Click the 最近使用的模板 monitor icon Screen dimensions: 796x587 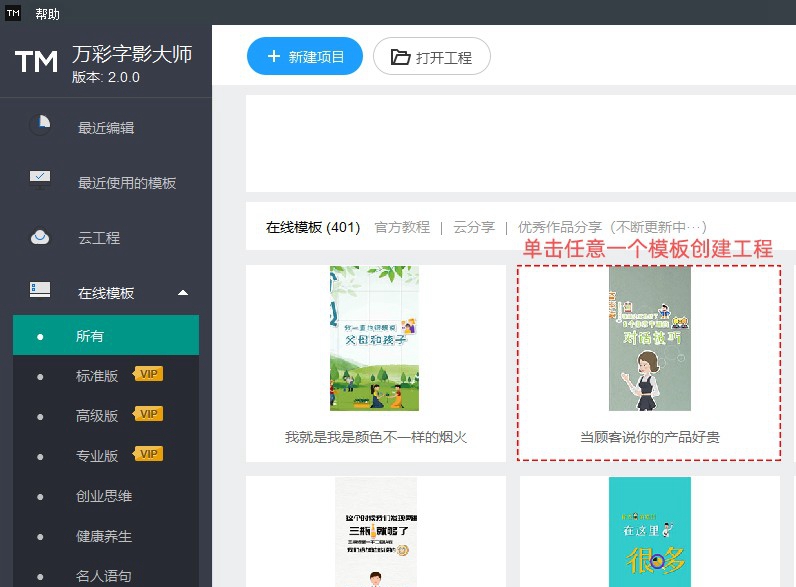[x=40, y=180]
